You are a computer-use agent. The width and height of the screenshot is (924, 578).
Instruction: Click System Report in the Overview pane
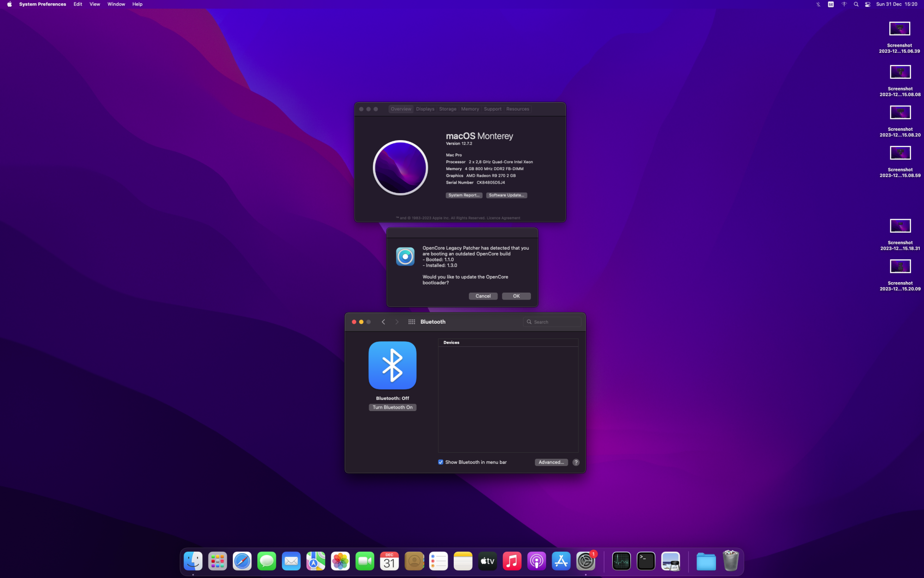[464, 195]
